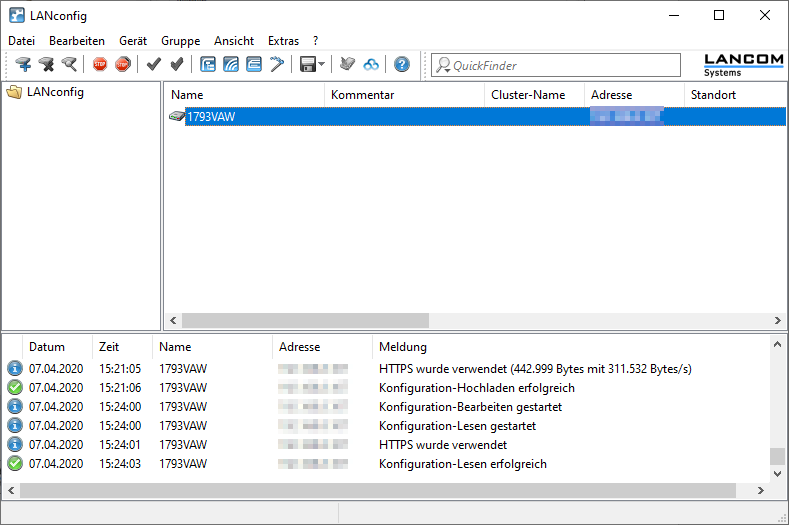Screen dimensions: 789x525
Task: Open the Ansicht menu
Action: pyautogui.click(x=234, y=41)
